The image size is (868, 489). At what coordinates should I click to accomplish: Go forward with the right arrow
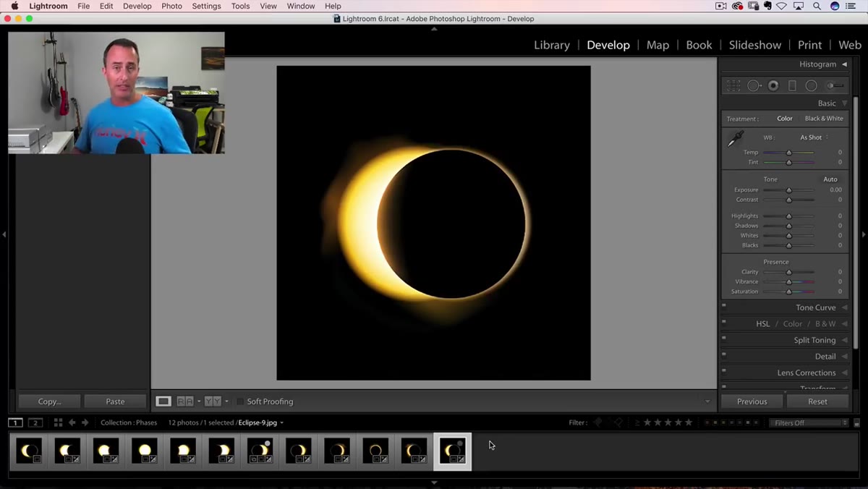(85, 422)
